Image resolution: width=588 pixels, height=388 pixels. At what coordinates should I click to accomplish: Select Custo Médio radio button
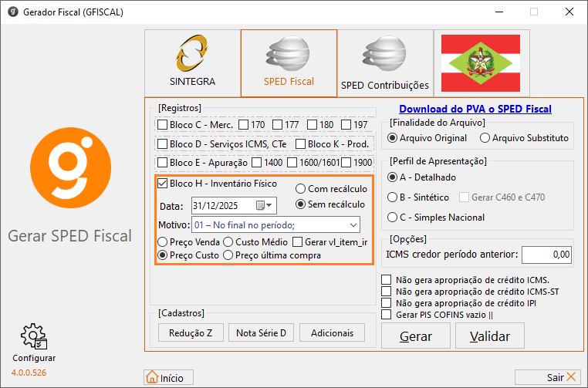228,242
